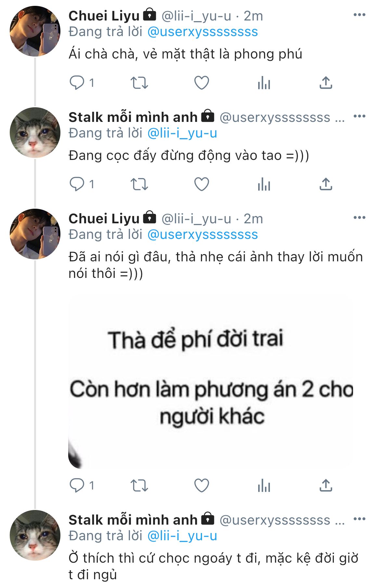Open more options for the "Đã ai nói gì đâu" tweet
This screenshot has width=380, height=588.
(x=359, y=218)
